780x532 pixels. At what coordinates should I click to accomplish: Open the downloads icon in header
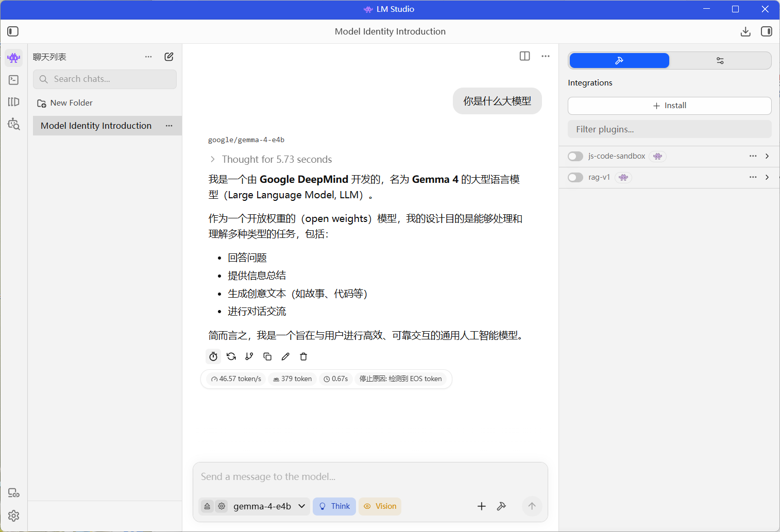(x=745, y=31)
